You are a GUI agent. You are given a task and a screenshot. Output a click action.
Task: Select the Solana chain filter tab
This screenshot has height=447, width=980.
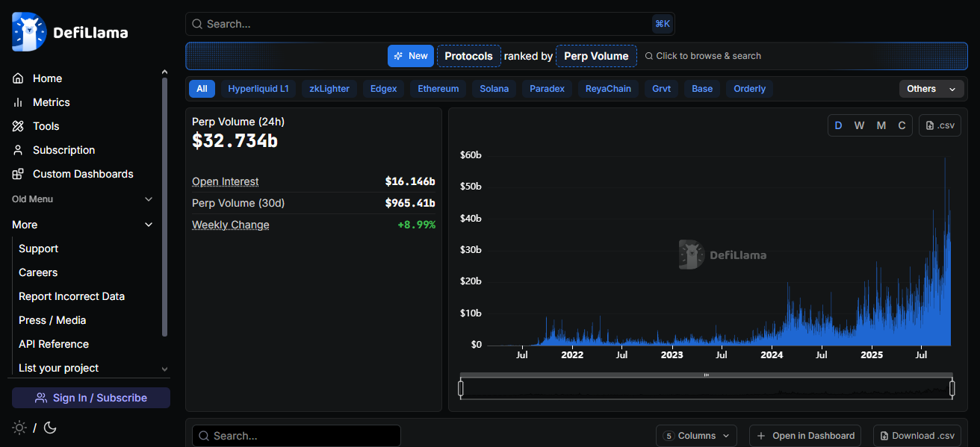tap(494, 89)
